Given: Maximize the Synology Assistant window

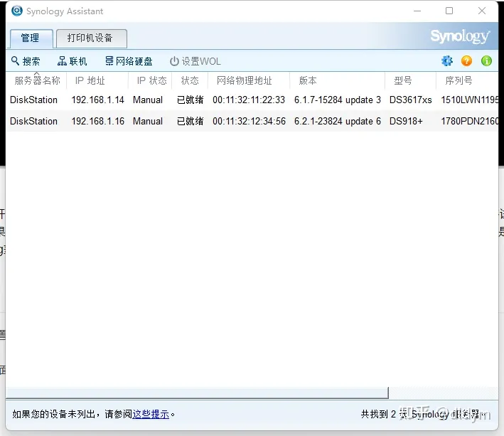Looking at the screenshot, I should pos(449,11).
